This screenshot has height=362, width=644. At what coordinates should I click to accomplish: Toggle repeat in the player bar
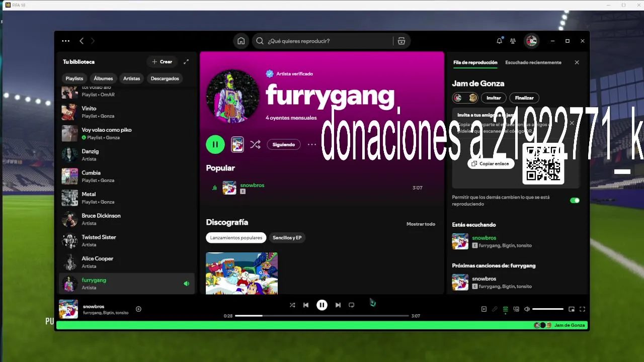point(352,305)
